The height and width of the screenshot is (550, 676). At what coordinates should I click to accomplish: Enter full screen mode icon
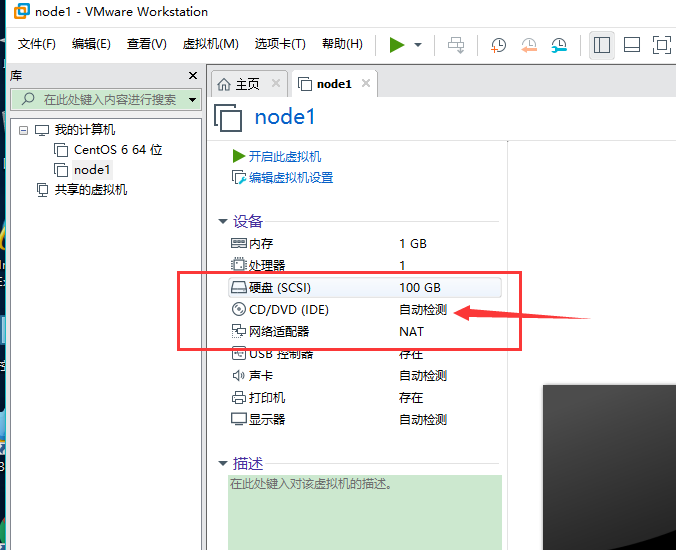(x=662, y=45)
